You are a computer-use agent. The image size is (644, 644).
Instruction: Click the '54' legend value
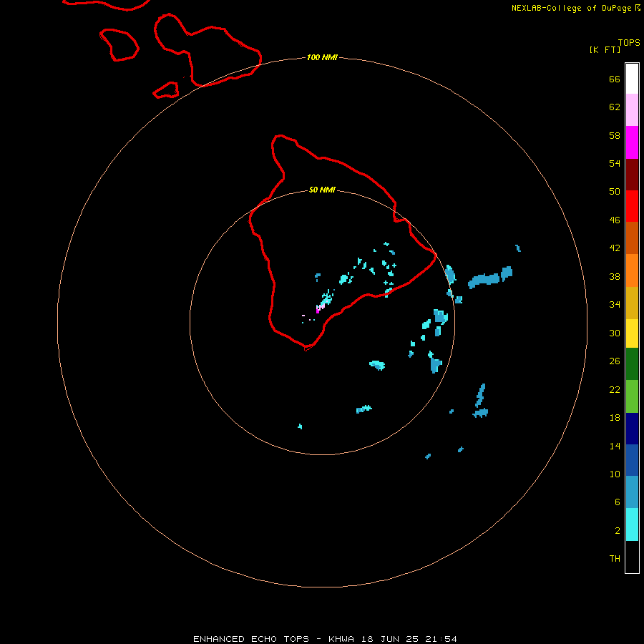[x=615, y=163]
